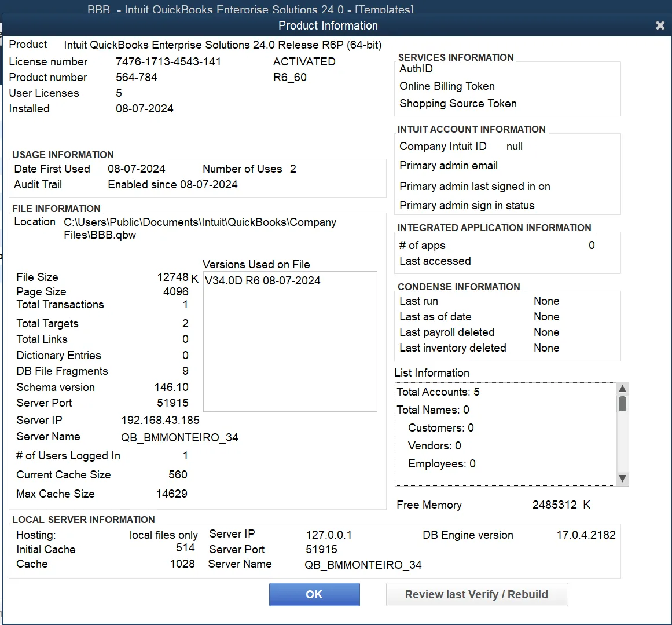Screen dimensions: 672x625
Task: Click max cache size value 14629
Action: click(171, 494)
